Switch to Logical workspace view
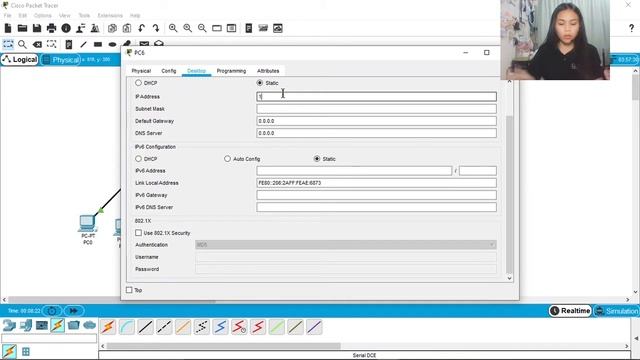640x360 pixels. pos(20,60)
